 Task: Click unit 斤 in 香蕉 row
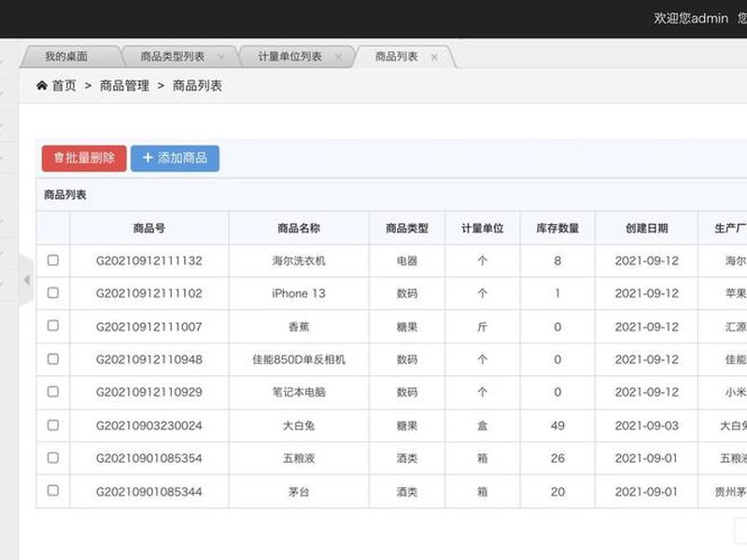pos(482,327)
